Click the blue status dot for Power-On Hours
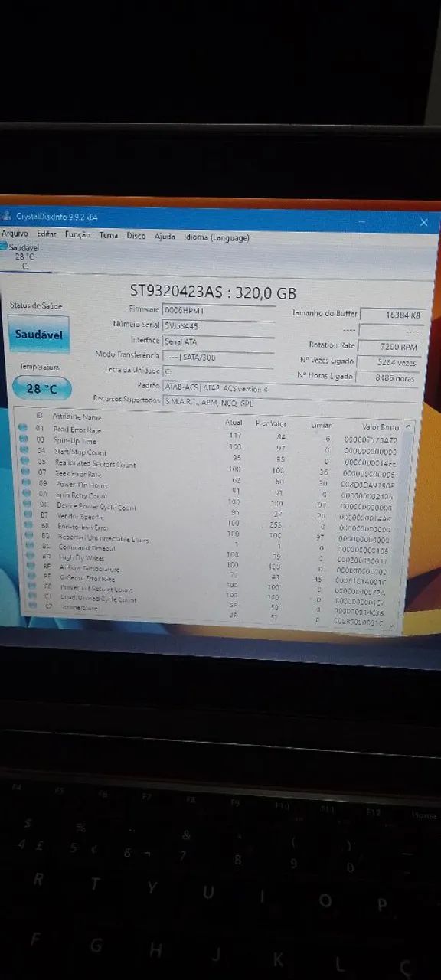This screenshot has width=441, height=980. [x=25, y=482]
